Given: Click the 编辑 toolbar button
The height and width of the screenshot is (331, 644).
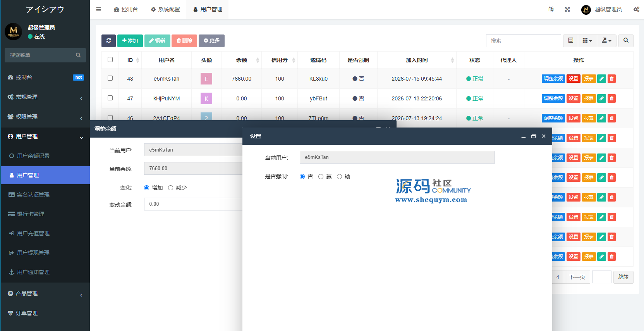Looking at the screenshot, I should click(157, 41).
